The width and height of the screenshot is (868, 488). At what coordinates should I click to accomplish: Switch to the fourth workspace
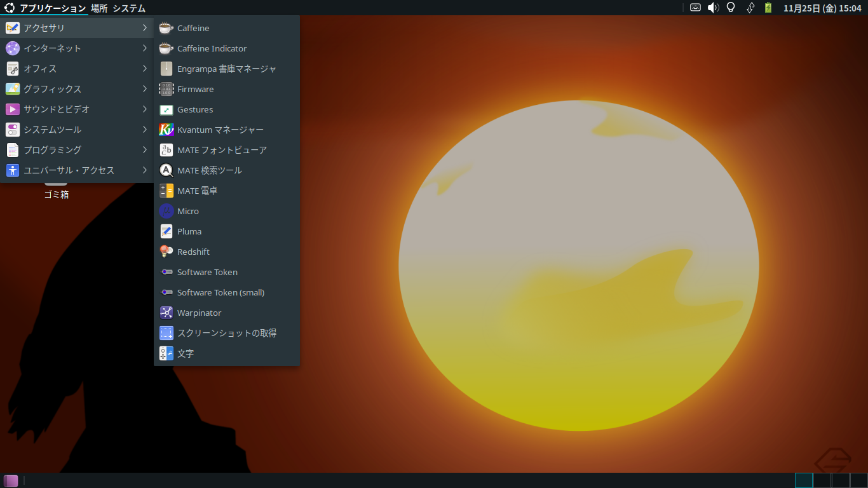859,480
